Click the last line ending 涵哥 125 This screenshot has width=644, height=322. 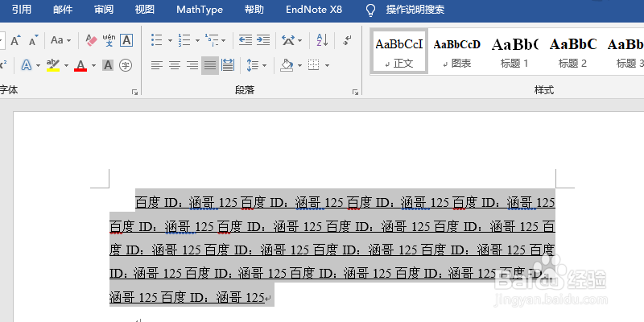(187, 297)
